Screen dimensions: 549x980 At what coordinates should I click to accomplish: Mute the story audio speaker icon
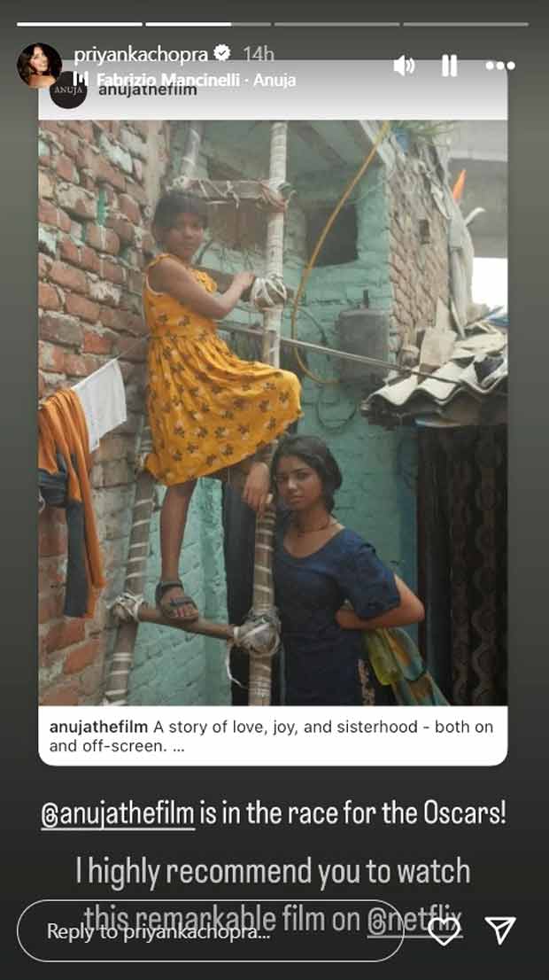pyautogui.click(x=404, y=65)
